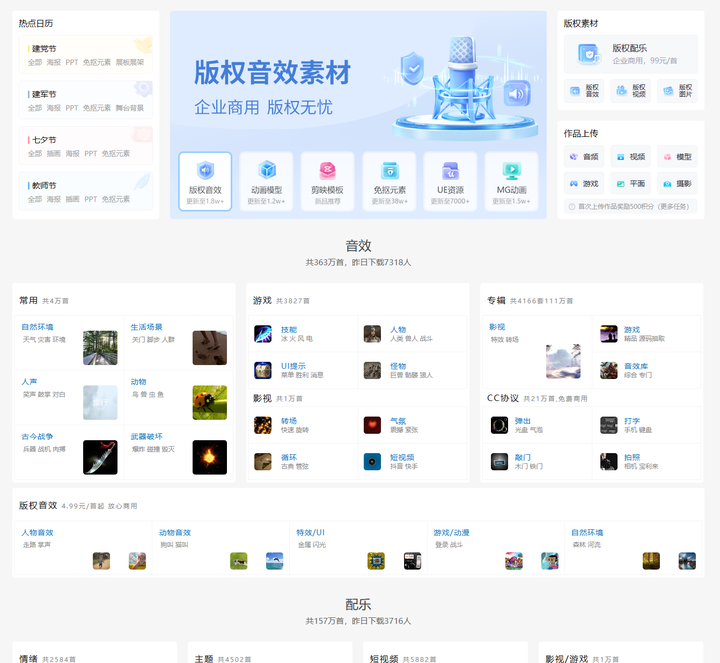Viewport: 720px width, 663px height.
Task: Click the first upload reward notice
Action: pyautogui.click(x=630, y=207)
